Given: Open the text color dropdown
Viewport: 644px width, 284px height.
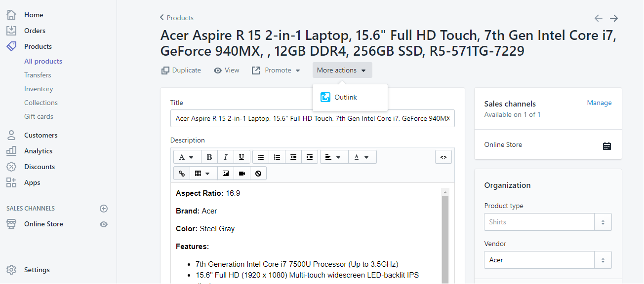Looking at the screenshot, I should point(362,157).
